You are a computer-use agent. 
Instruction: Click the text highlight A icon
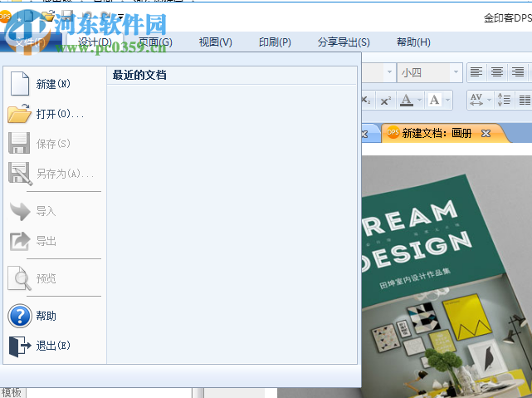[435, 101]
